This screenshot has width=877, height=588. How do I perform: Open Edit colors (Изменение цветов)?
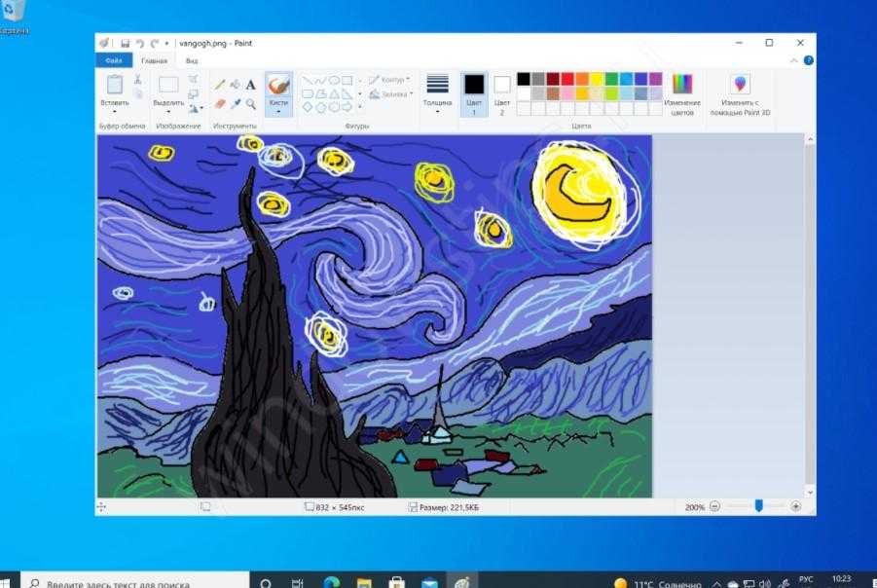pyautogui.click(x=682, y=94)
